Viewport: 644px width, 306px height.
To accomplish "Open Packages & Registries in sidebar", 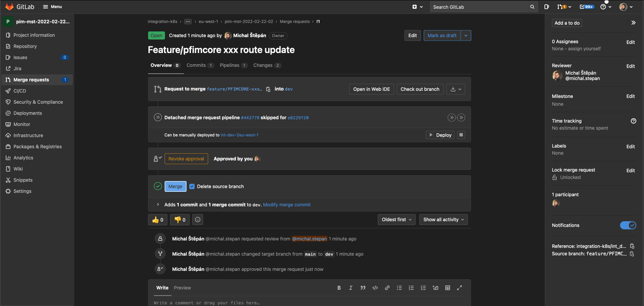I will click(x=37, y=147).
